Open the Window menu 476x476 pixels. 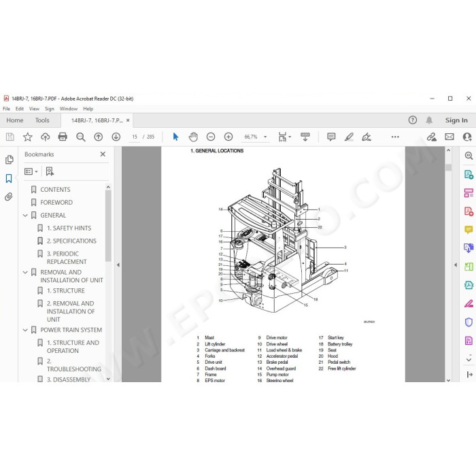[x=68, y=109]
